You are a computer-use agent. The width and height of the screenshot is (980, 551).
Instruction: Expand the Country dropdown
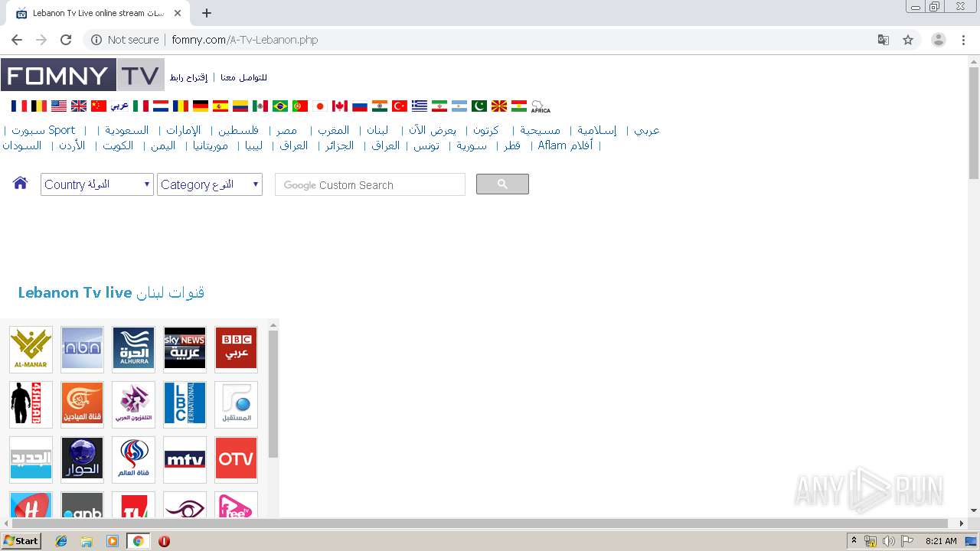97,184
